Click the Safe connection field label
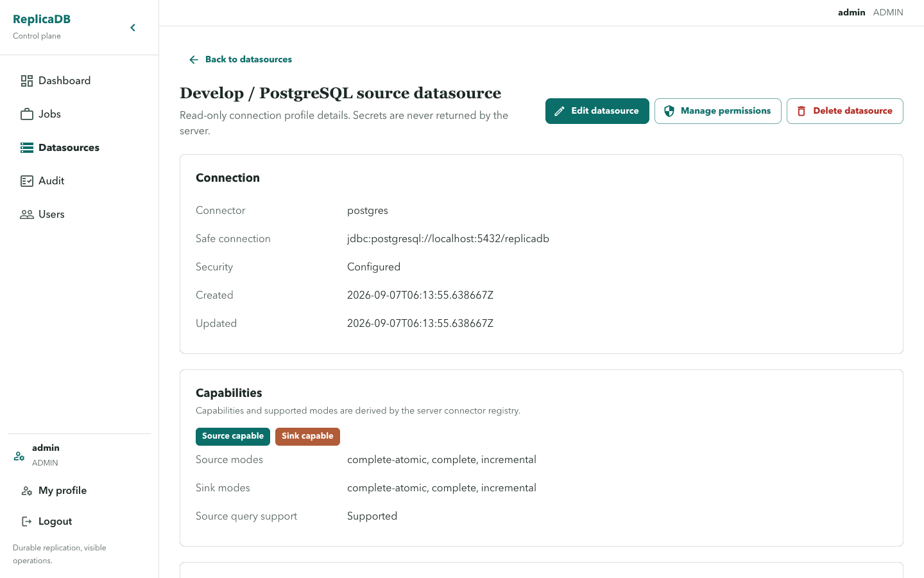Screen dimensions: 924x578 click(233, 239)
